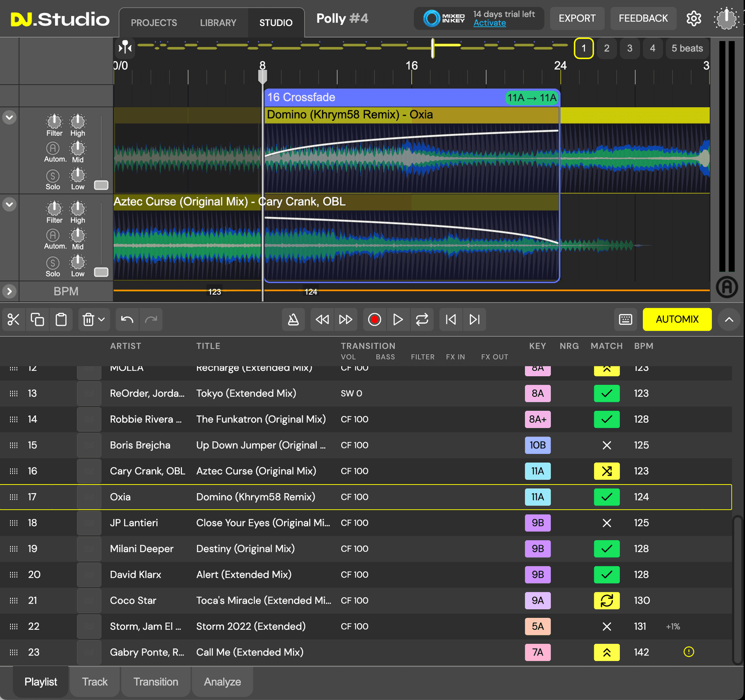Collapse the Domino track lane chevron
The width and height of the screenshot is (745, 700).
[10, 118]
